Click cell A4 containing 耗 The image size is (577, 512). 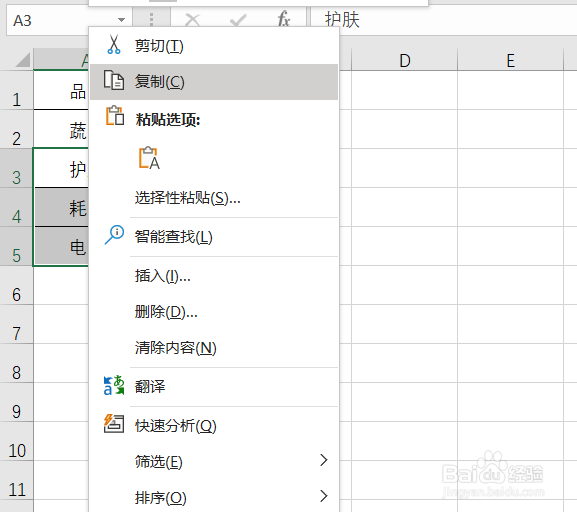pyautogui.click(x=61, y=208)
